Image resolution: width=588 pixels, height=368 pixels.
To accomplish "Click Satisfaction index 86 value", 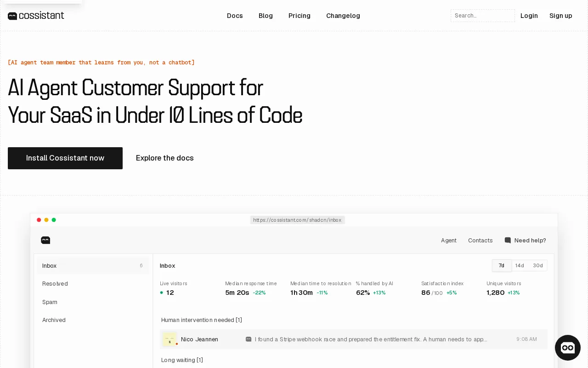I will (426, 293).
